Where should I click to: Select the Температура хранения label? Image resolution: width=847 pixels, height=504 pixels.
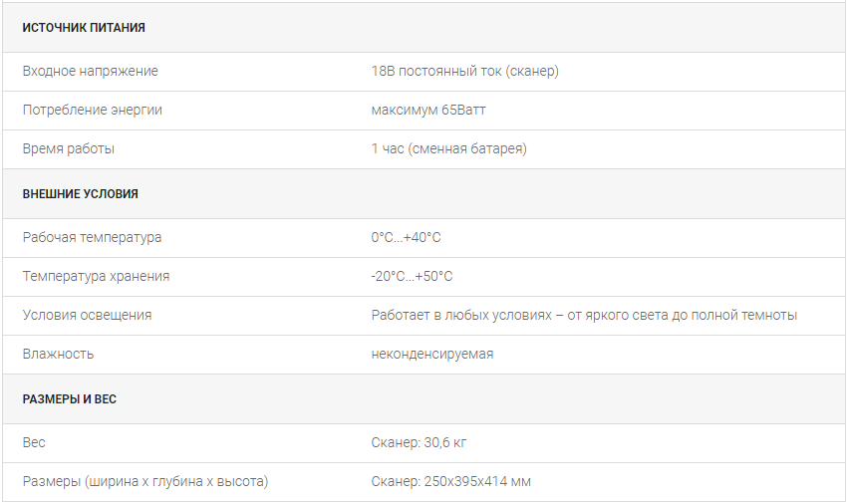[96, 277]
